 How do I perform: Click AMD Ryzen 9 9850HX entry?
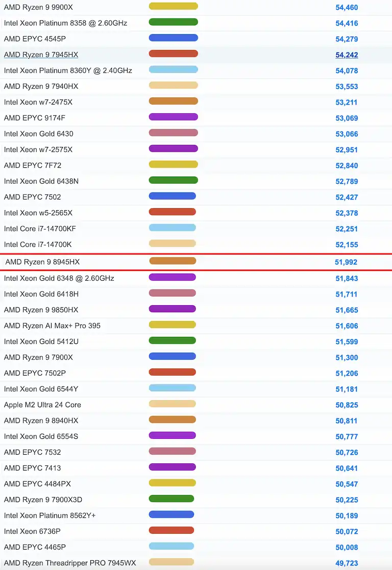41,310
